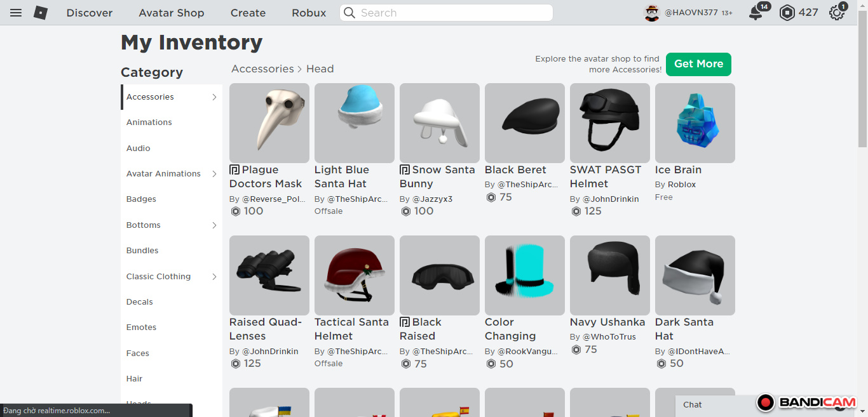This screenshot has width=868, height=417.
Task: Click the search magnifying glass icon
Action: pos(349,13)
